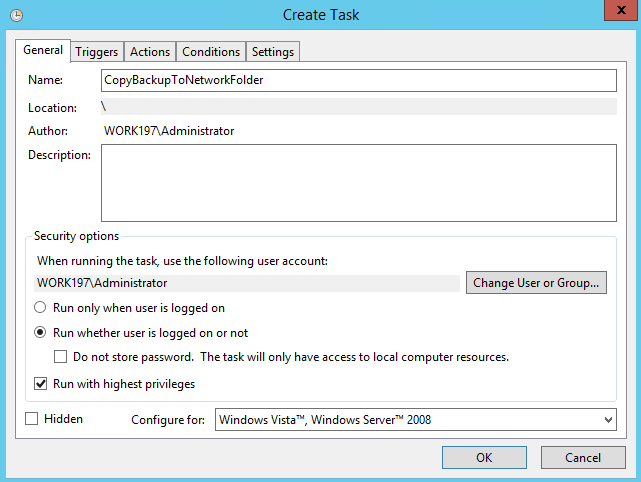
Task: Select Run only when user is logged on
Action: click(42, 308)
